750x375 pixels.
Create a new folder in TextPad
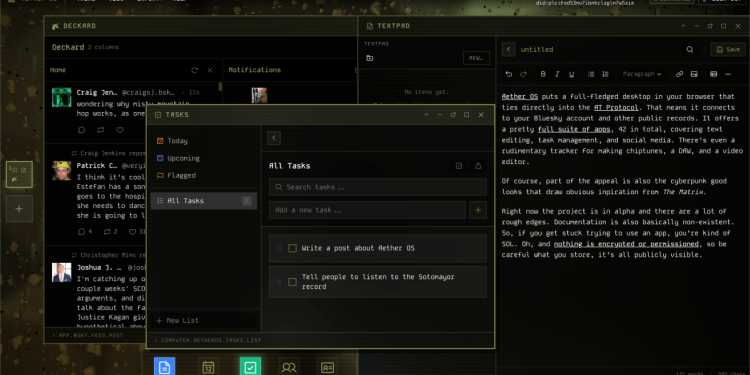370,58
